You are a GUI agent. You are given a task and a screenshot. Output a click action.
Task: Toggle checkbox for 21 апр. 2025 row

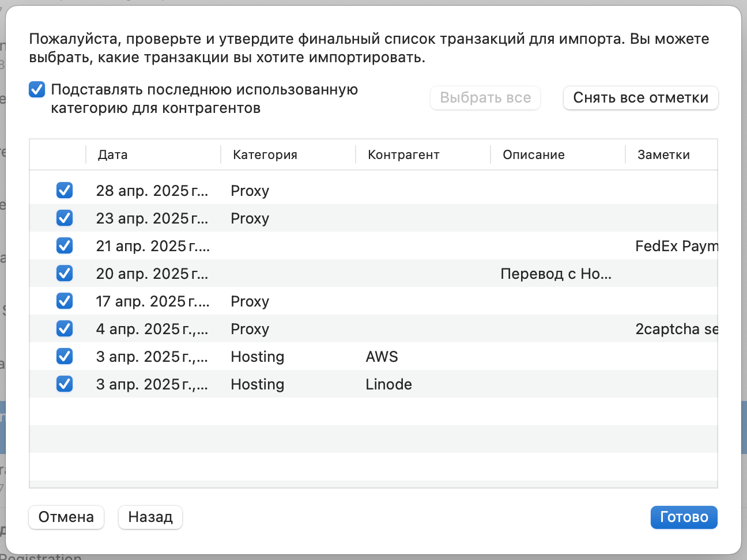[x=65, y=245]
